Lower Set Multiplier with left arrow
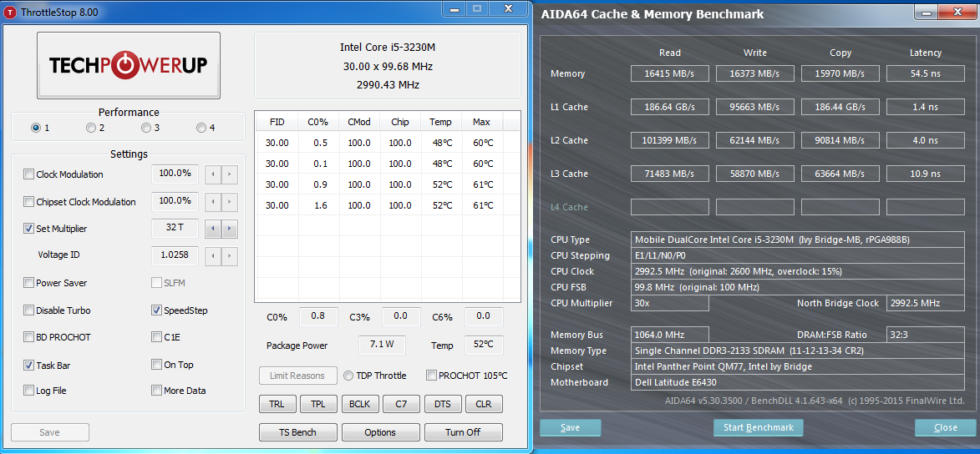The height and width of the screenshot is (454, 980). (214, 229)
